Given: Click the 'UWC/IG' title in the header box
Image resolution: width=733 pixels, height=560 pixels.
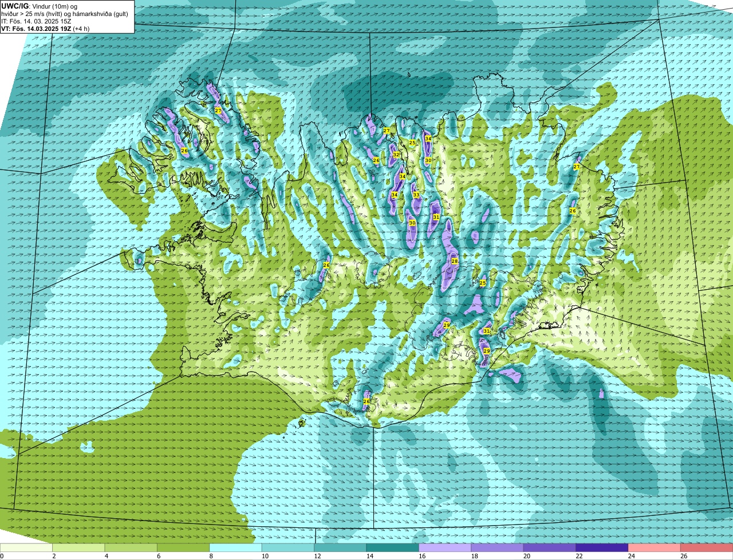Looking at the screenshot, I should 14,6.
